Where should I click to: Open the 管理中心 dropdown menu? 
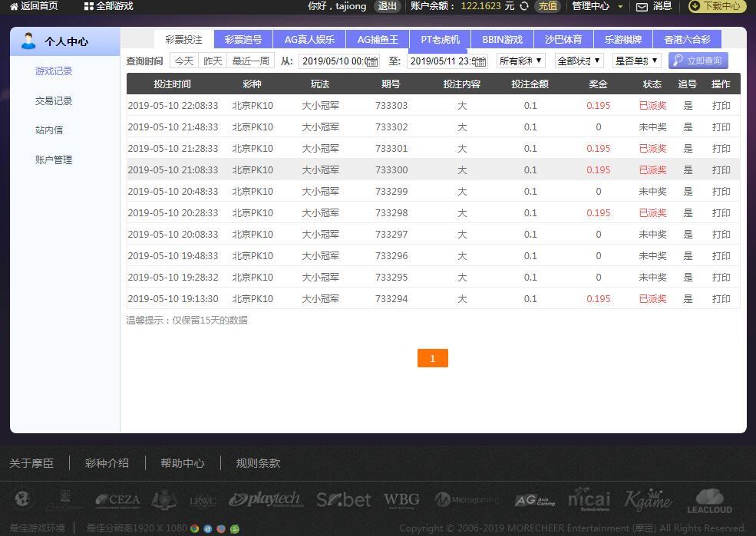(597, 6)
